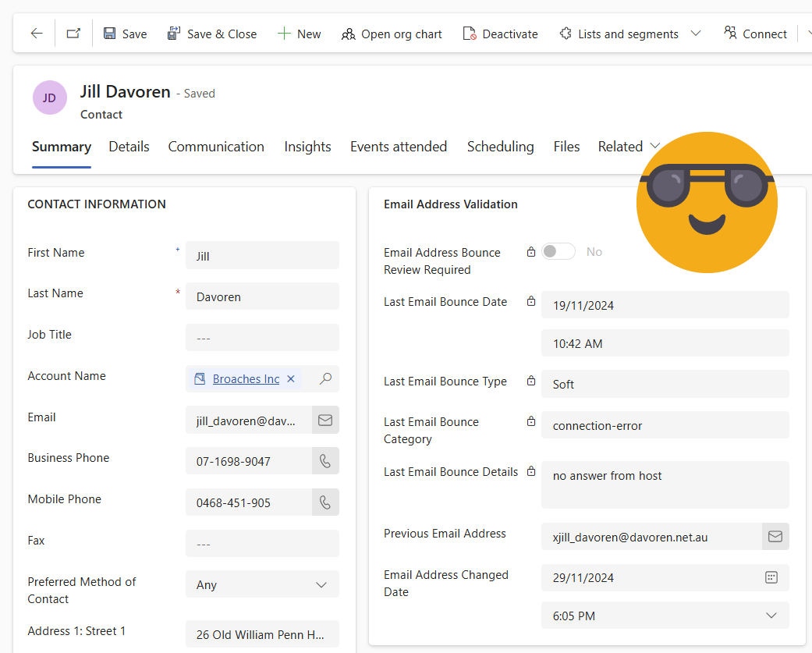Click the Previous Email Address field
812x653 pixels.
pyautogui.click(x=651, y=537)
